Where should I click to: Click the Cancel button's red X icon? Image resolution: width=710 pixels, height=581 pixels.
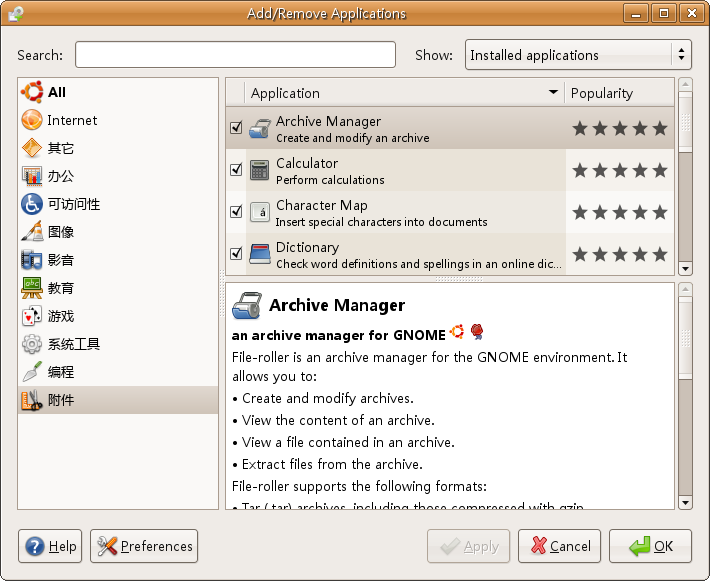point(538,546)
